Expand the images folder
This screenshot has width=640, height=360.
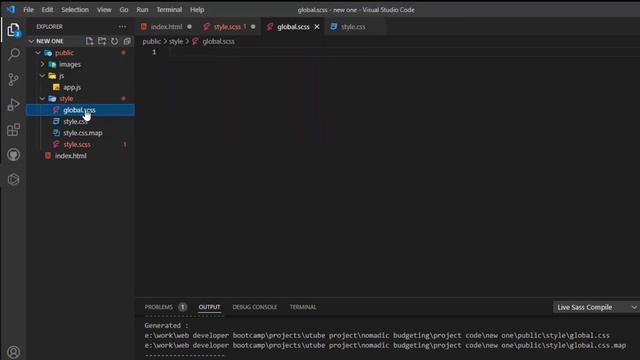(42, 64)
